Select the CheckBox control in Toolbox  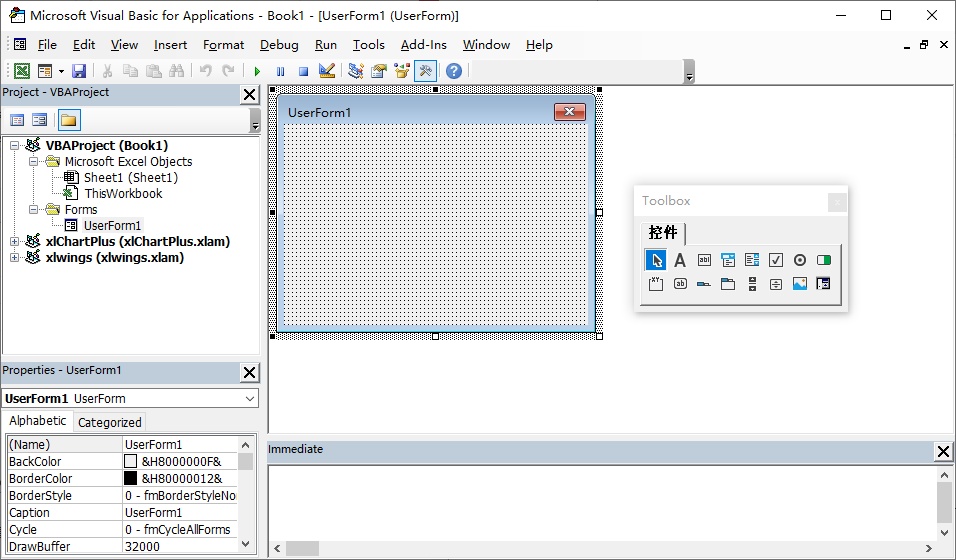tap(776, 260)
